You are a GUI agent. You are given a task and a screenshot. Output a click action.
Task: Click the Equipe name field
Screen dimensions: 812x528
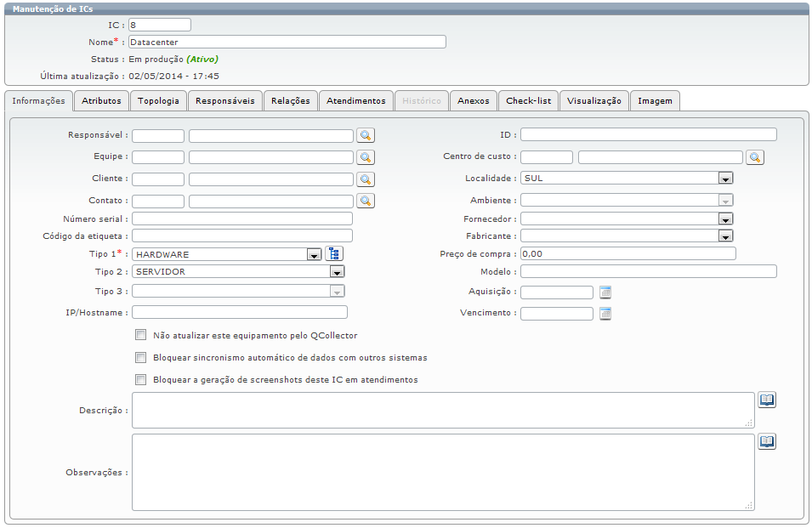click(x=271, y=157)
